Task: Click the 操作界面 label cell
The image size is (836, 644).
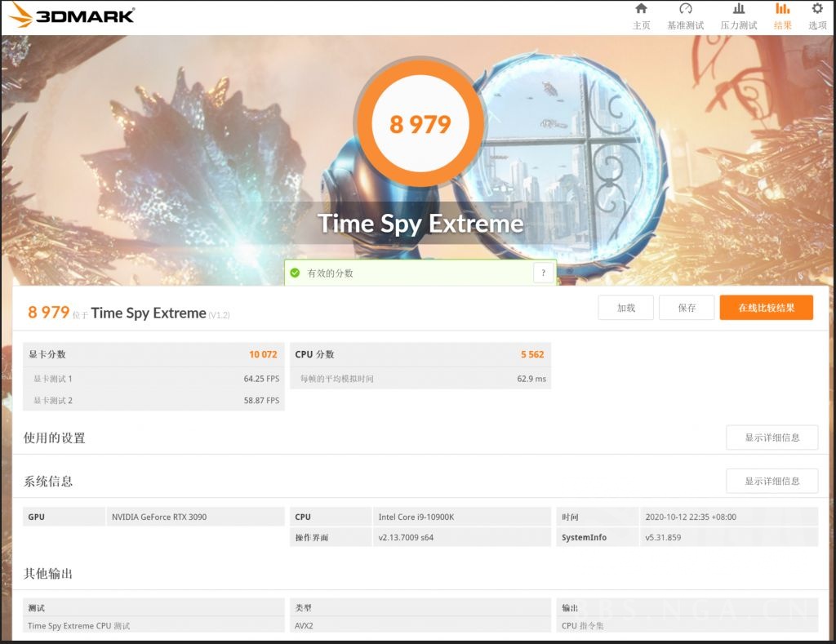Action: click(331, 537)
